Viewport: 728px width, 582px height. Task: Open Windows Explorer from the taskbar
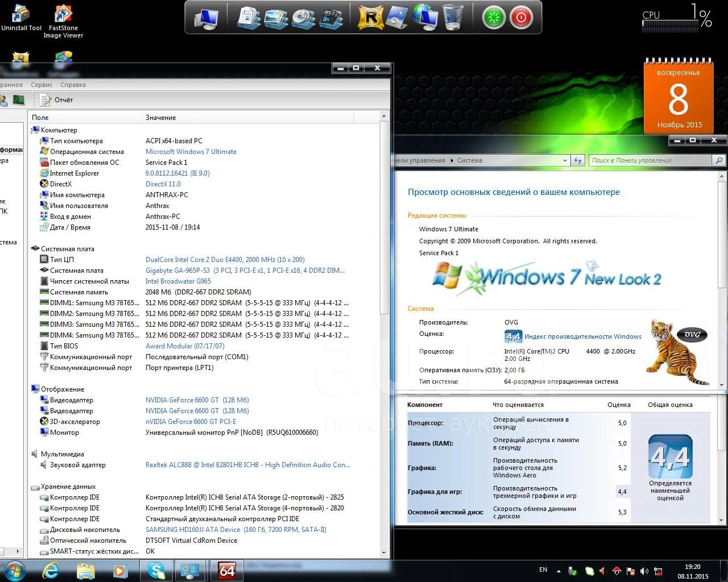tap(86, 570)
